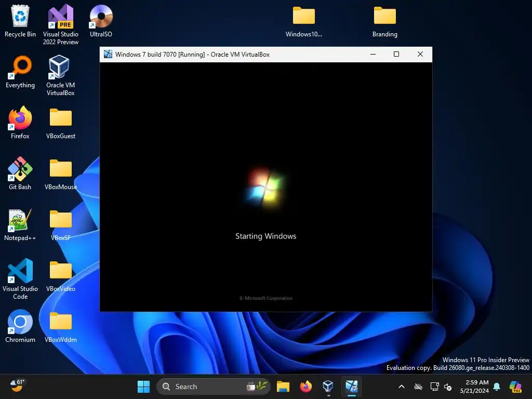
Task: Select the VBoxWddm folder
Action: 60,327
